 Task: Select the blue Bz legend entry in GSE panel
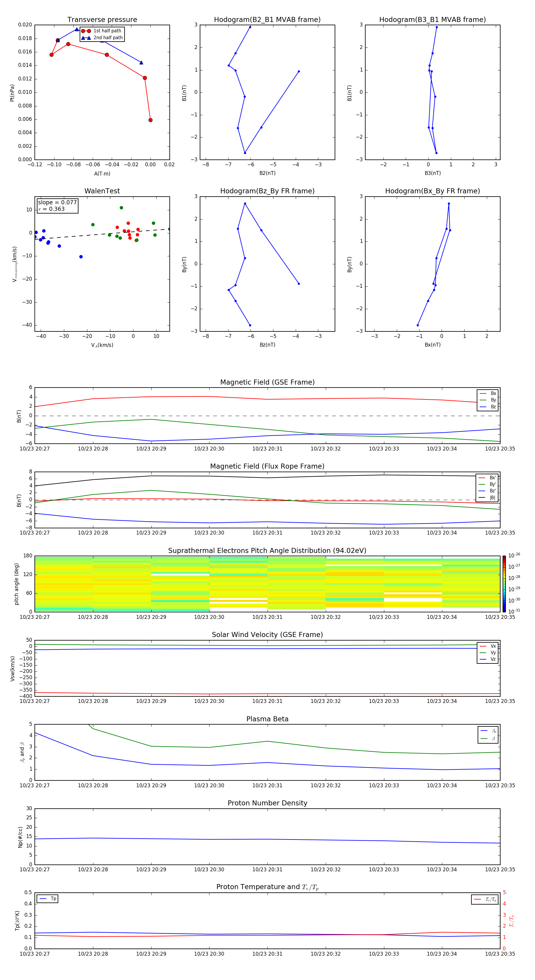pos(488,407)
